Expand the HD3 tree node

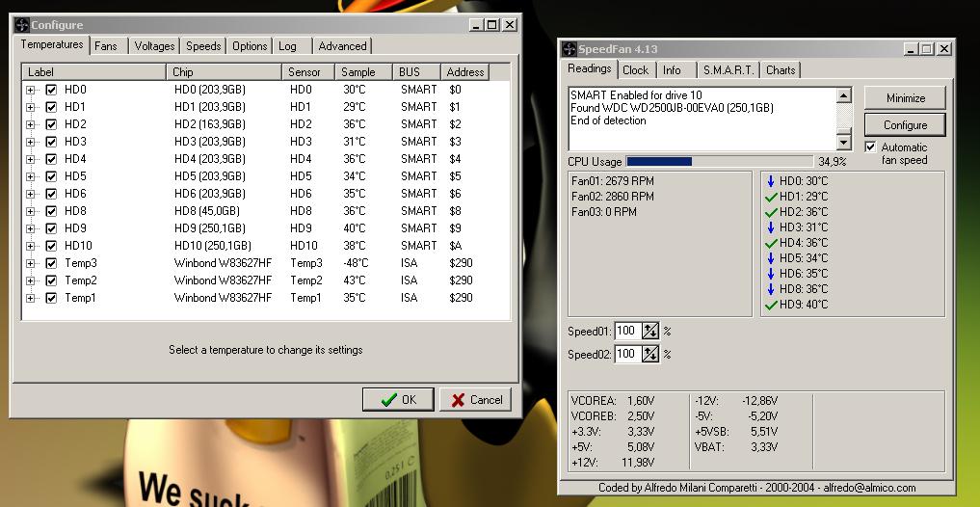coord(30,142)
